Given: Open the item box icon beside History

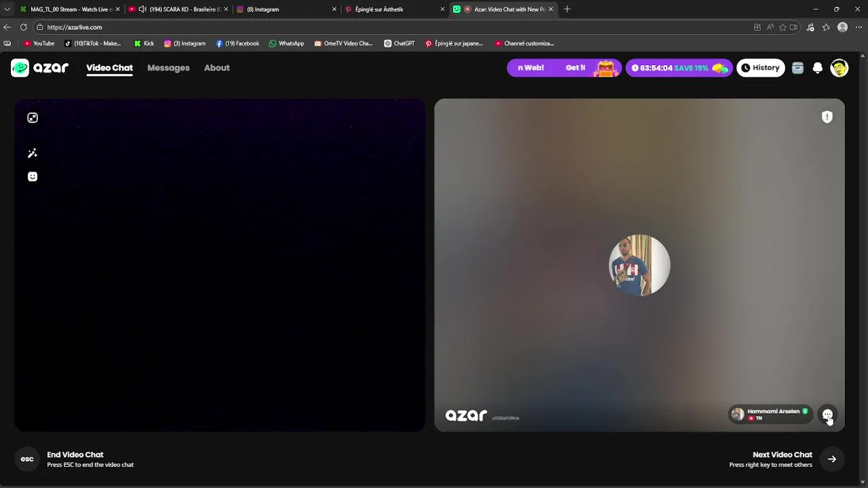Looking at the screenshot, I should (797, 68).
